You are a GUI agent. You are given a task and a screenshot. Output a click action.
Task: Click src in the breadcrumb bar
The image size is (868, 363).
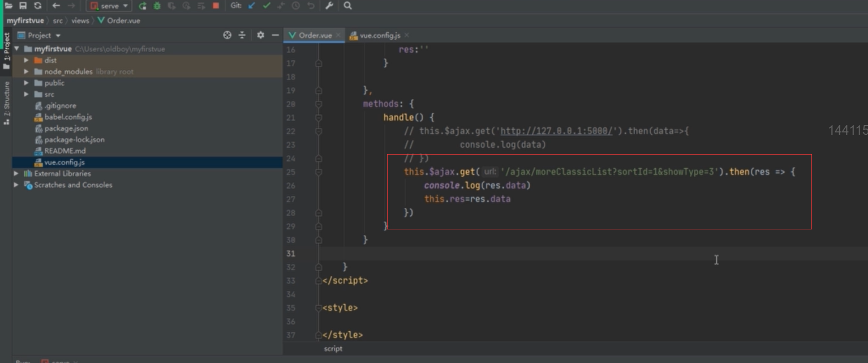click(x=58, y=20)
